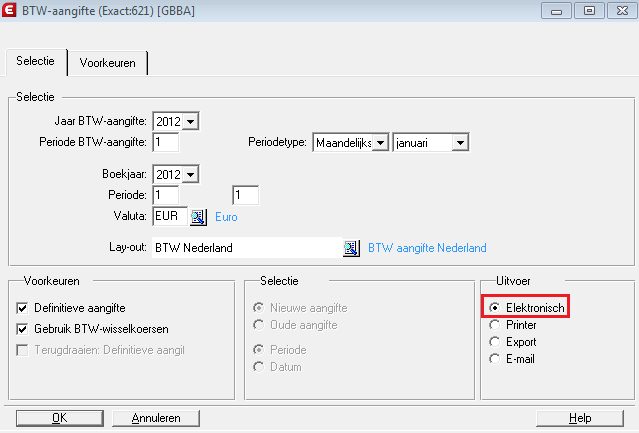
Task: Toggle the Definitieve aangifte checkbox
Action: (23, 307)
